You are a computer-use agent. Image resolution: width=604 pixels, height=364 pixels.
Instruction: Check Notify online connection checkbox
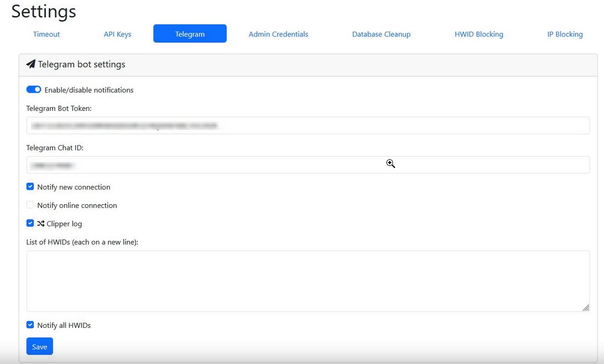[x=30, y=205]
